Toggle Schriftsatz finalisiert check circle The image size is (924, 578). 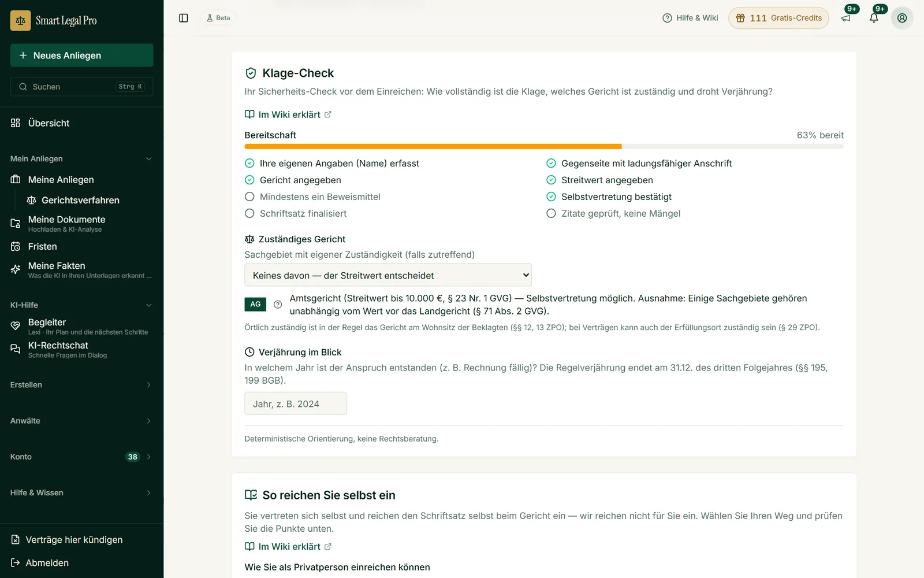pos(249,213)
